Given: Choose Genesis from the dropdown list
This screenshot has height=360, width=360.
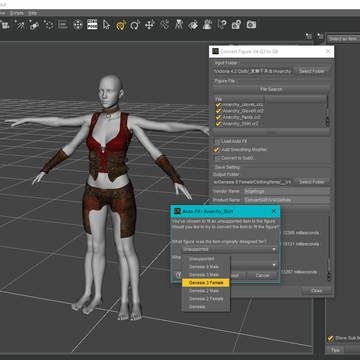Looking at the screenshot, I should click(206, 307).
